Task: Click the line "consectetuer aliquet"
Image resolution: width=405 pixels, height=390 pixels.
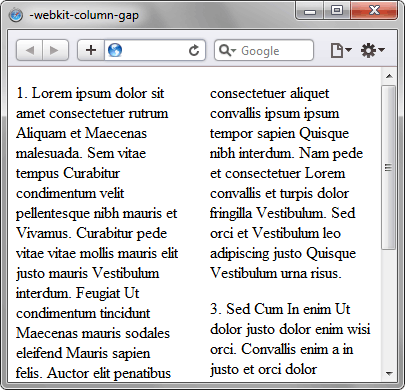Action: pyautogui.click(x=269, y=94)
